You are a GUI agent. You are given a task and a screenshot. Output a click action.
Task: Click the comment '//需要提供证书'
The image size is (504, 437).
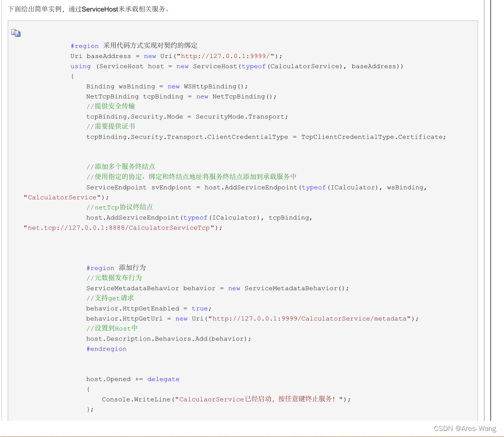point(111,126)
